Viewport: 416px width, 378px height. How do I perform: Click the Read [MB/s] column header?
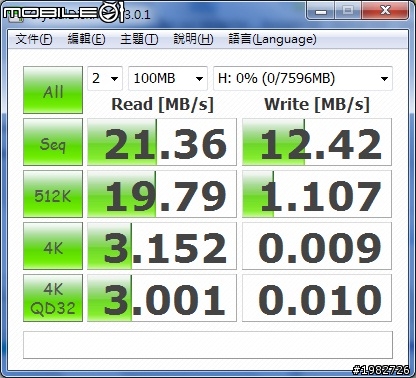(x=162, y=105)
